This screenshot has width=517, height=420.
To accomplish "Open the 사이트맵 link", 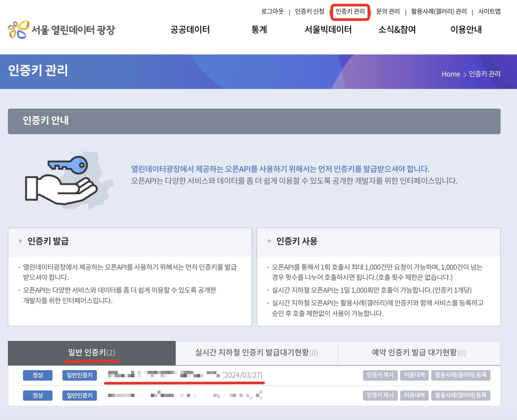I will [x=489, y=11].
